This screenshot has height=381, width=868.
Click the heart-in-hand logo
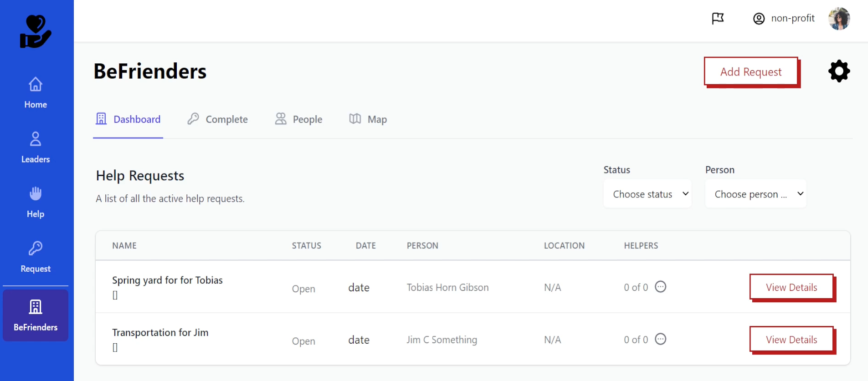click(36, 31)
